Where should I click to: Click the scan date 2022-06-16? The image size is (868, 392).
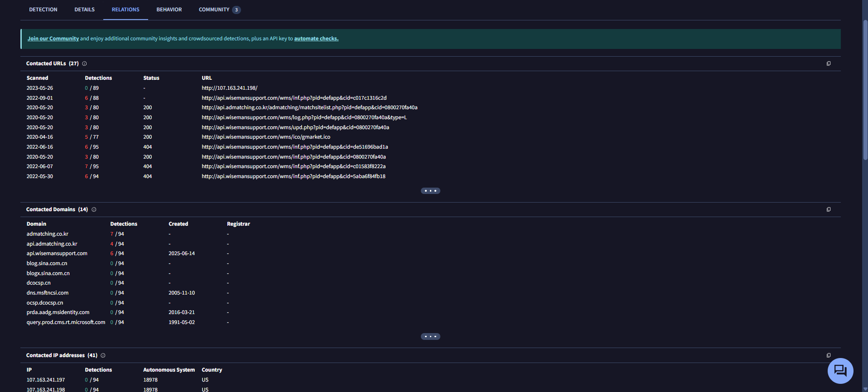[x=39, y=147]
